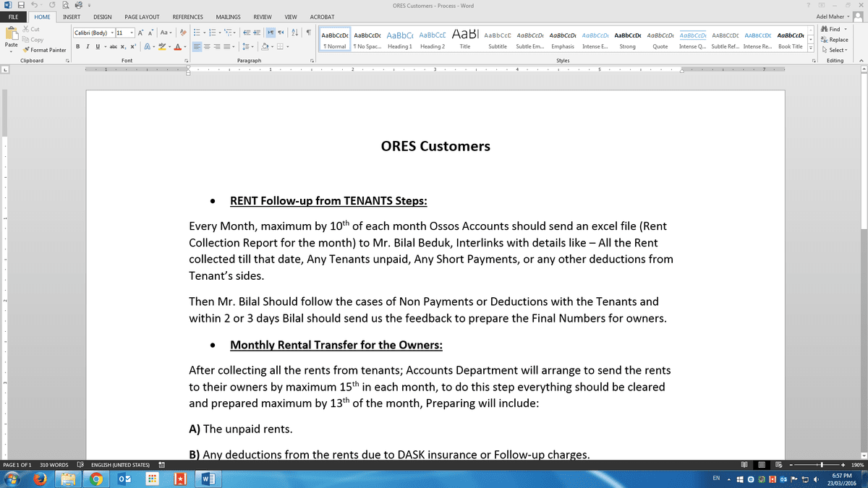
Task: Click the Grow Font icon
Action: [x=140, y=33]
